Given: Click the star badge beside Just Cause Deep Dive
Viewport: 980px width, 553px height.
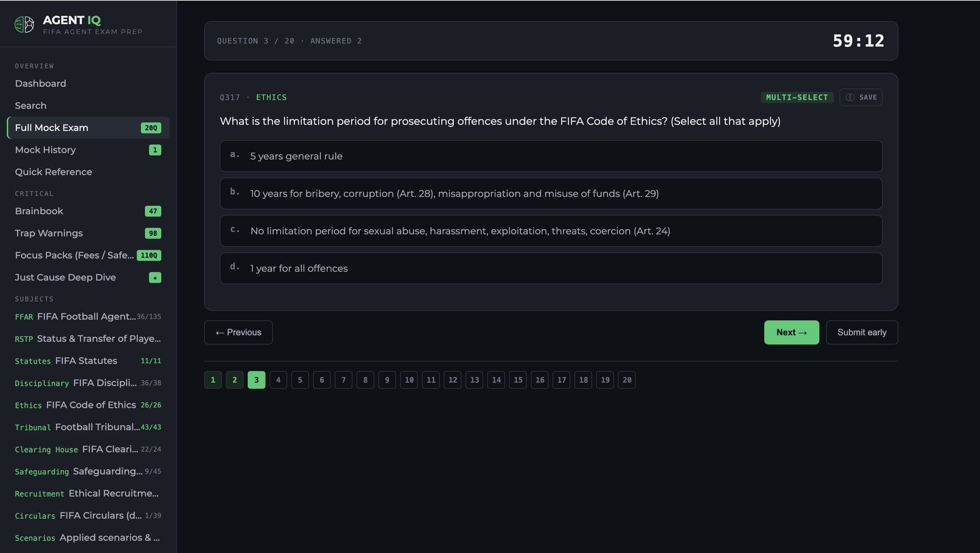Looking at the screenshot, I should point(155,278).
